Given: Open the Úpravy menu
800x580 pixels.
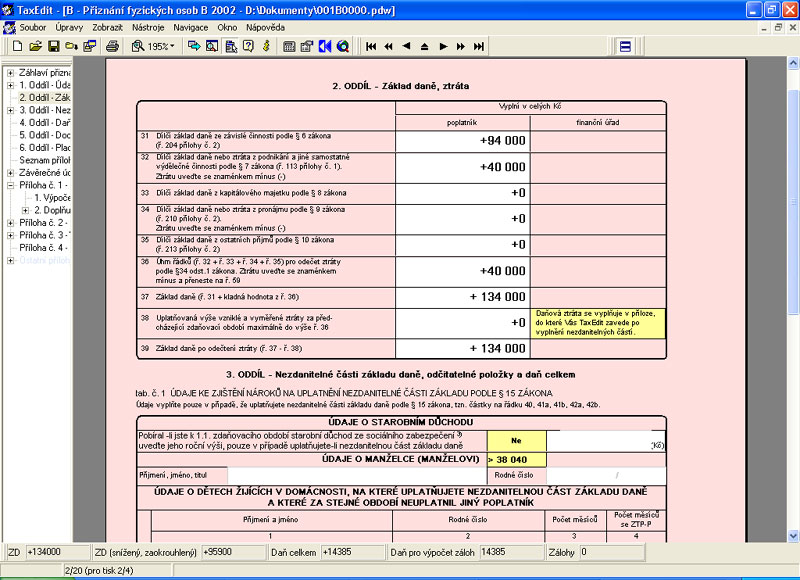Looking at the screenshot, I should (69, 28).
